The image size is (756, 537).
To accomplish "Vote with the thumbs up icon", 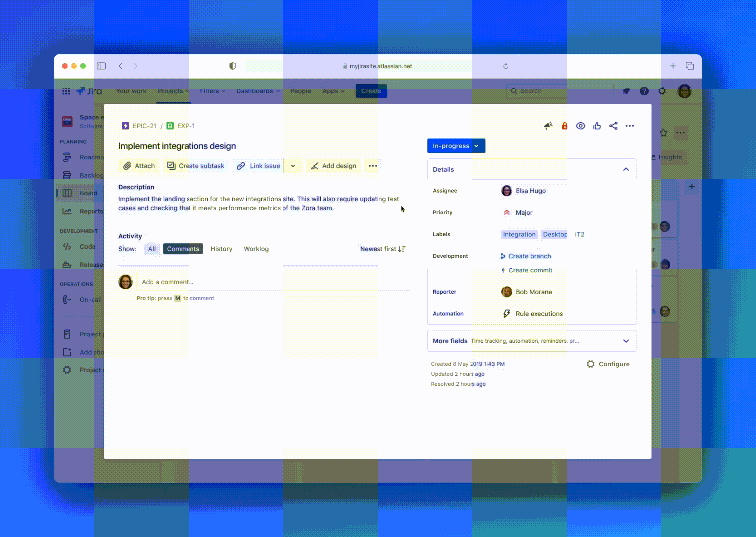I will pyautogui.click(x=597, y=126).
